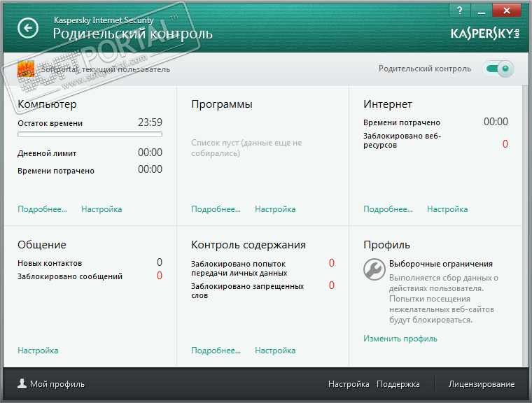This screenshot has height=403, width=532.
Task: Click the Заблокировано веб-ресурсов label
Action: click(402, 141)
